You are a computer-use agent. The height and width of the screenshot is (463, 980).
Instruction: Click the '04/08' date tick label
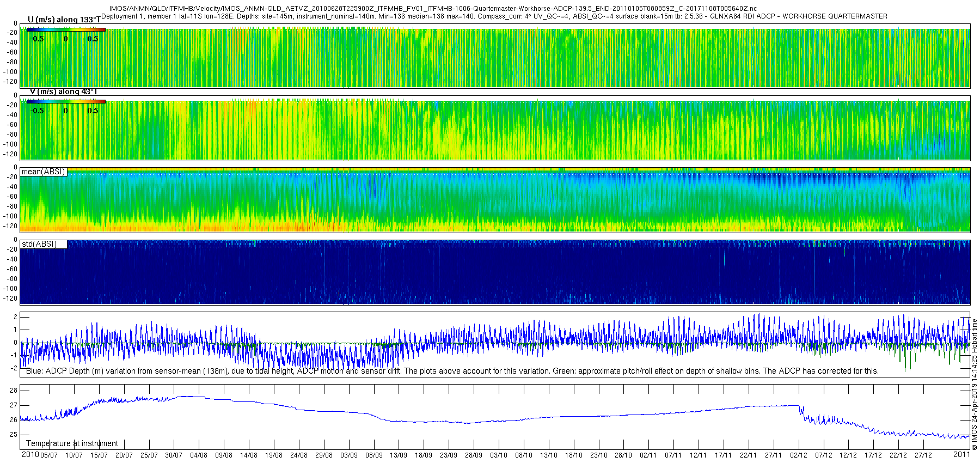[x=199, y=455]
